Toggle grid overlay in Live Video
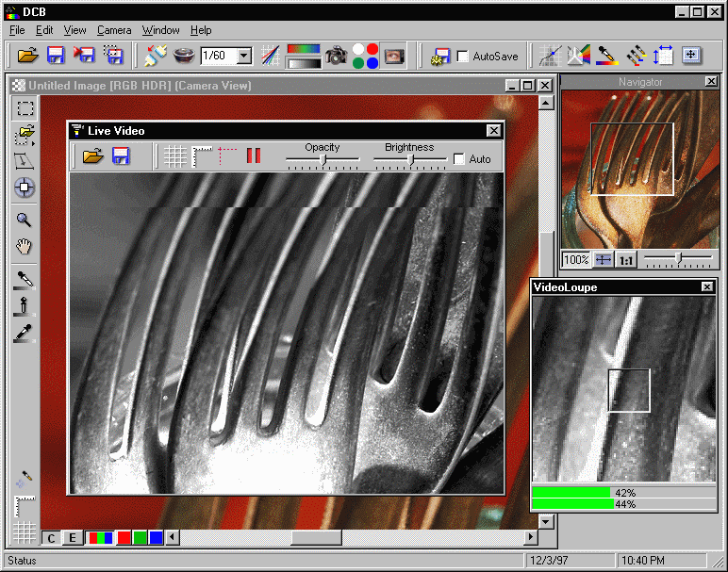Viewport: 728px width, 572px height. pos(175,156)
